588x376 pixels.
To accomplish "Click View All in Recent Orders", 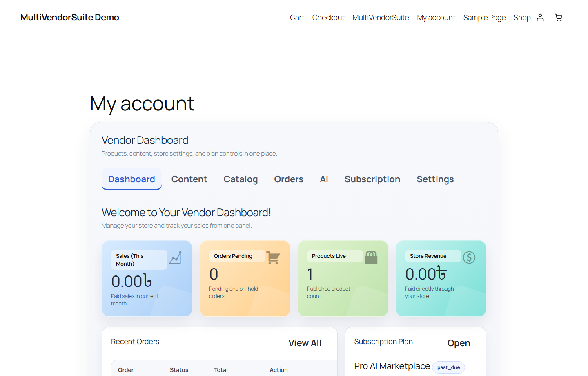I will pyautogui.click(x=305, y=343).
